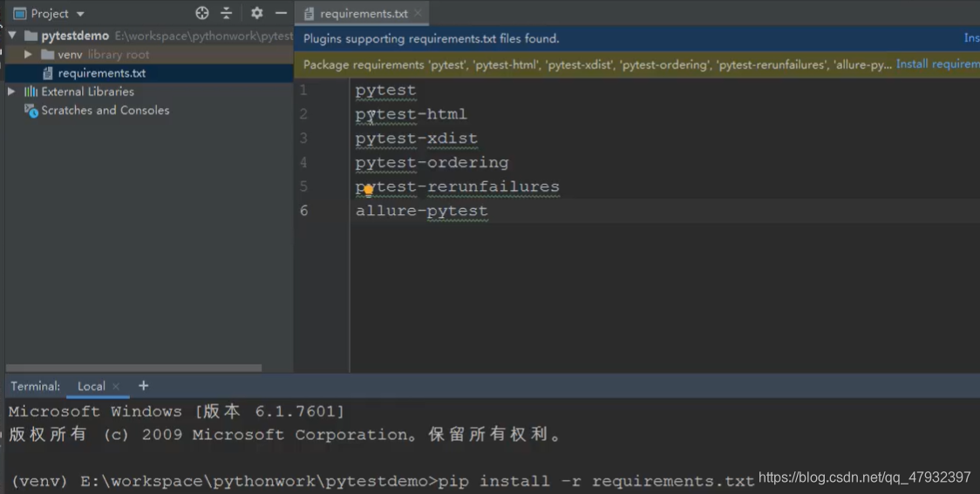Click 'pytest' on editor line 1
Screen dimensions: 980x494
pyautogui.click(x=385, y=90)
